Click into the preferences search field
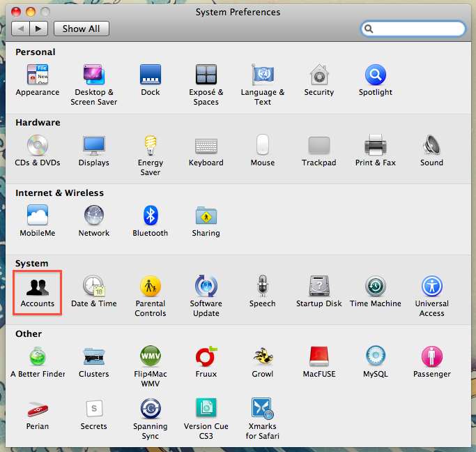The height and width of the screenshot is (452, 476). 413,29
